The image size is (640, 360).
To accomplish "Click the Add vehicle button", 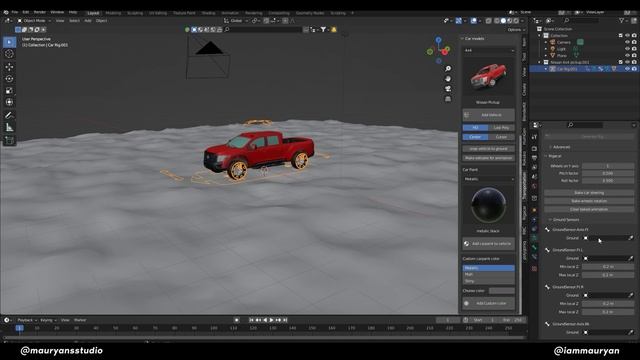I will pyautogui.click(x=488, y=115).
